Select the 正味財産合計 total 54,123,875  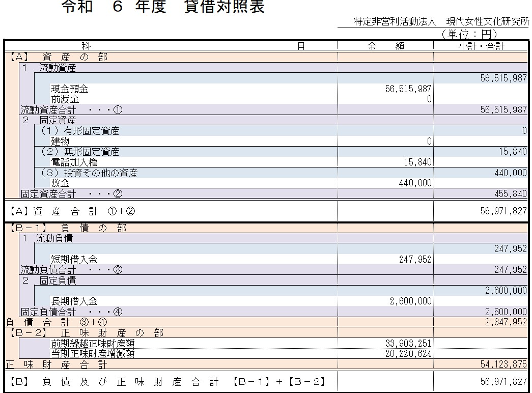[x=503, y=364]
